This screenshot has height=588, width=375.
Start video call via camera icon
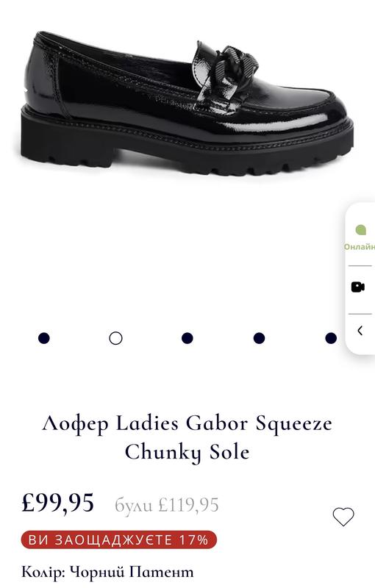358,287
